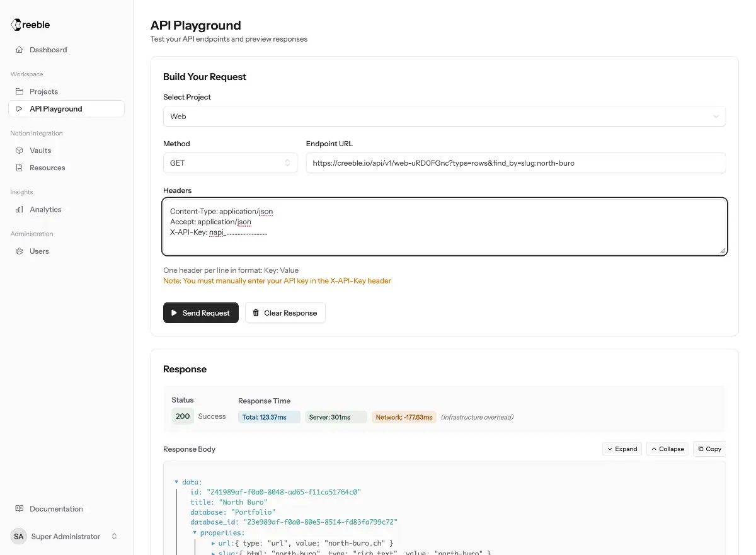Click the Resources file icon

(x=20, y=168)
